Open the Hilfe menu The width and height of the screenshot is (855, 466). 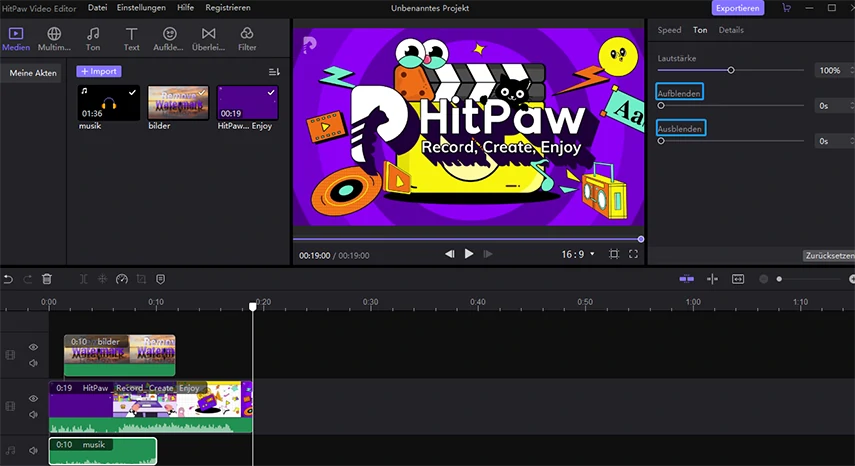pos(185,8)
